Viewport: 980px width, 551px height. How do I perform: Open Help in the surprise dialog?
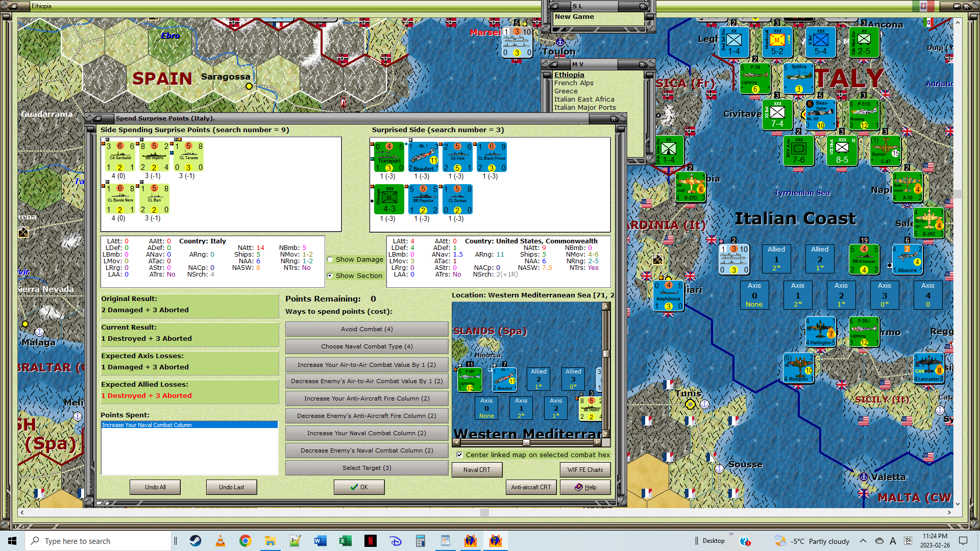pyautogui.click(x=585, y=487)
